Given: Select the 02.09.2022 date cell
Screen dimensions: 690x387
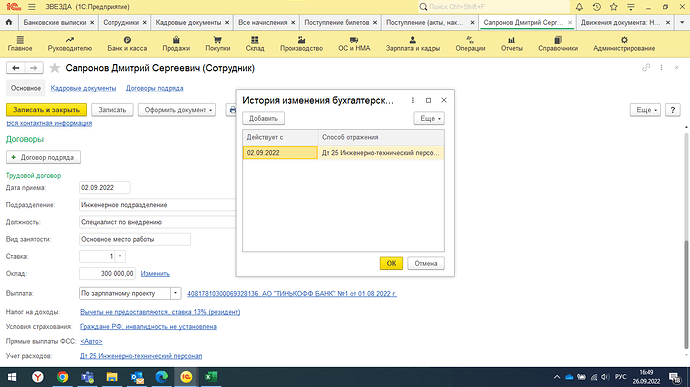Looking at the screenshot, I should click(280, 153).
